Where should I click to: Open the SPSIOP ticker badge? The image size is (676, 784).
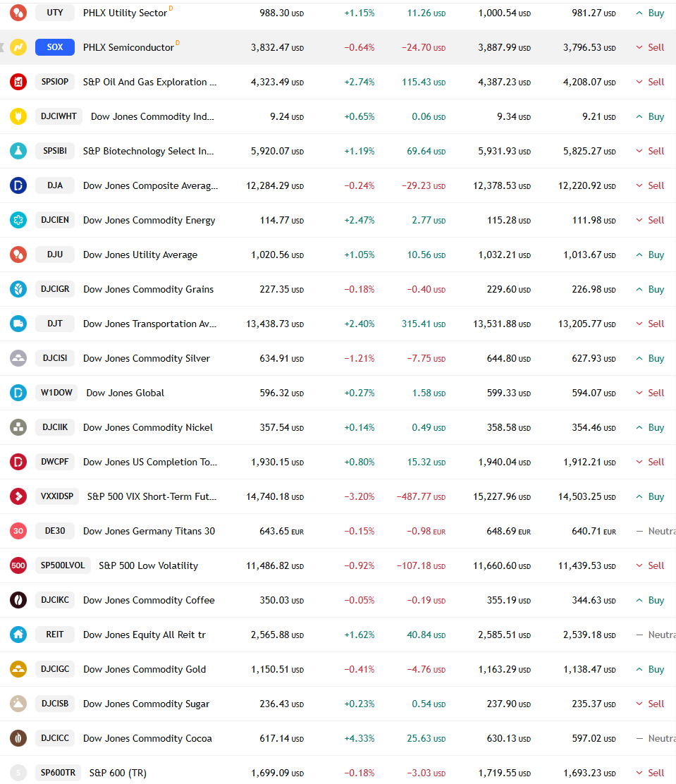55,82
